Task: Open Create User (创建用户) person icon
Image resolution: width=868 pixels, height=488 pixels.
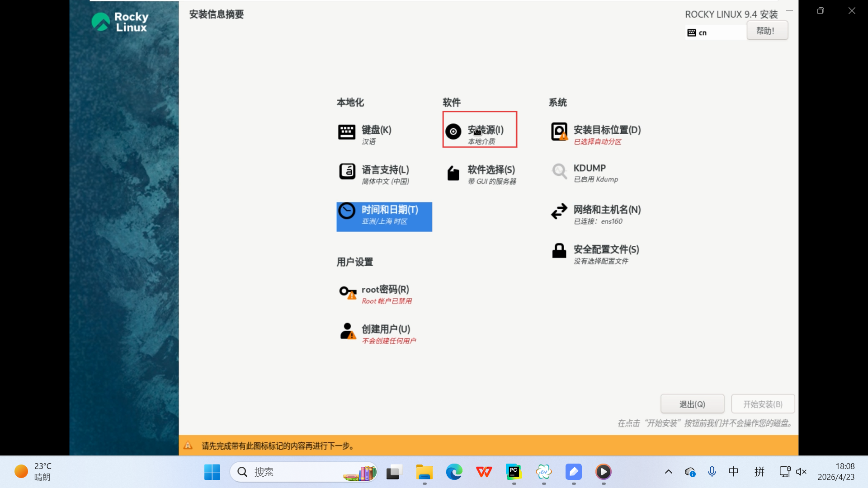Action: pyautogui.click(x=348, y=331)
